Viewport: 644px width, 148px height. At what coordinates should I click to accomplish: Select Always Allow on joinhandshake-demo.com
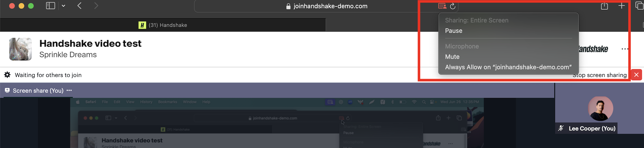coord(508,67)
